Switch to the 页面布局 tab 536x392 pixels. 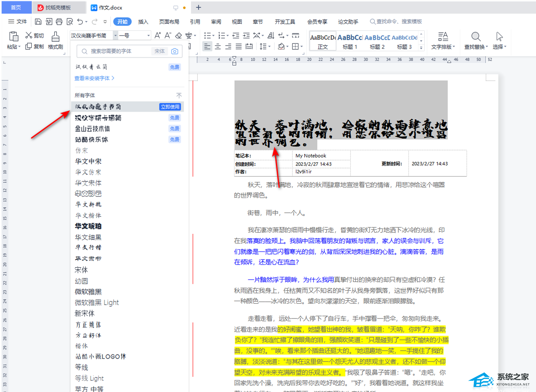[169, 22]
